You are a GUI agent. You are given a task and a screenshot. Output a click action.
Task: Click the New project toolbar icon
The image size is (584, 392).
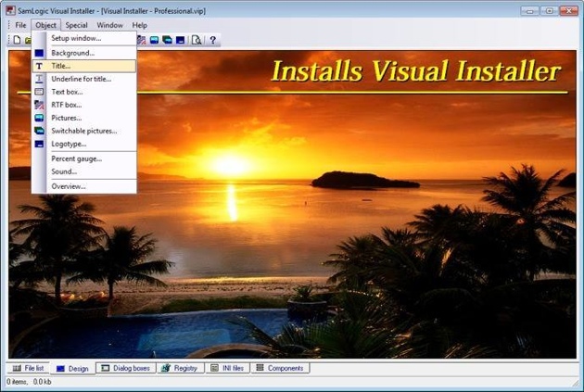point(17,40)
